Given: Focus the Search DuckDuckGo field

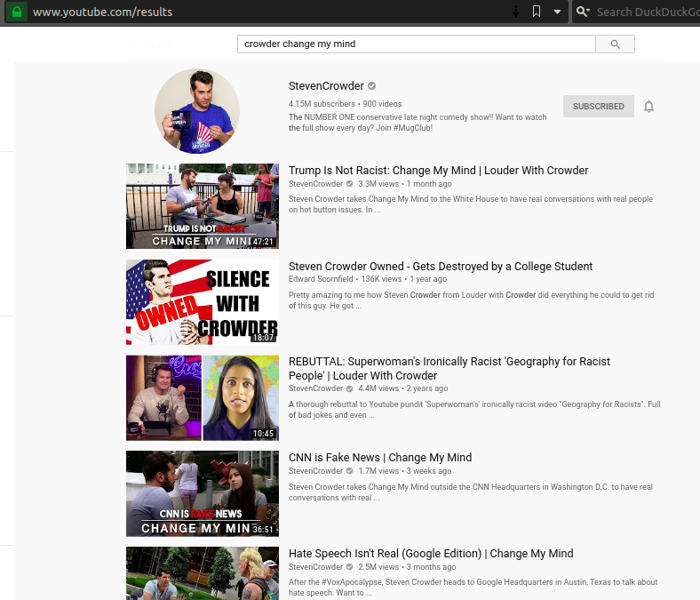Looking at the screenshot, I should (648, 12).
